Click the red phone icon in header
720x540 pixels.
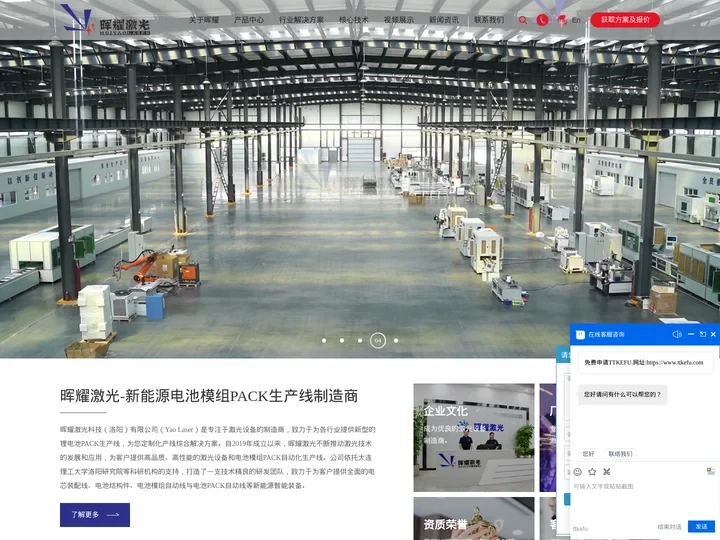tap(542, 20)
